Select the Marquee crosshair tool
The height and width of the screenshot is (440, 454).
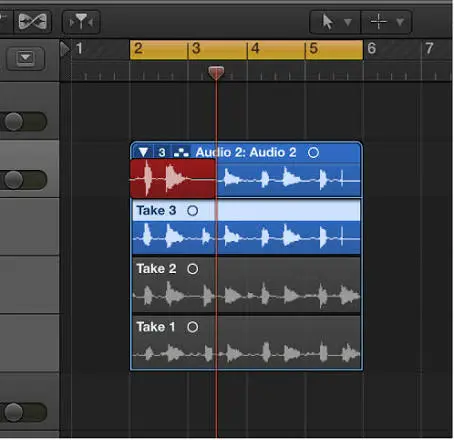(x=378, y=22)
